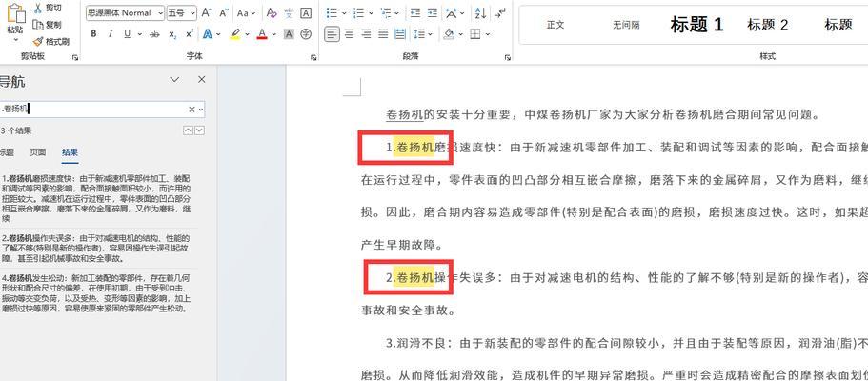Clear the navigation search box X
The image size is (868, 381).
pyautogui.click(x=192, y=110)
